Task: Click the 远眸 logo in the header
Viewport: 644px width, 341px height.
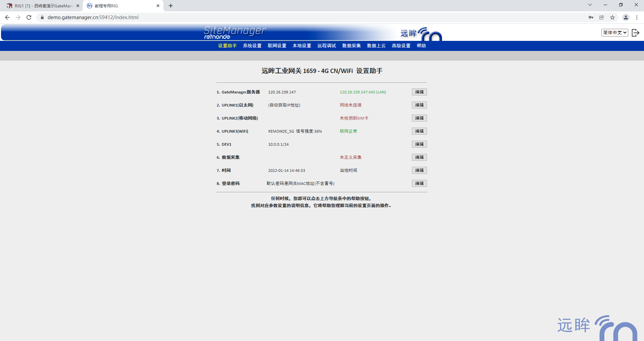Action: tap(421, 33)
